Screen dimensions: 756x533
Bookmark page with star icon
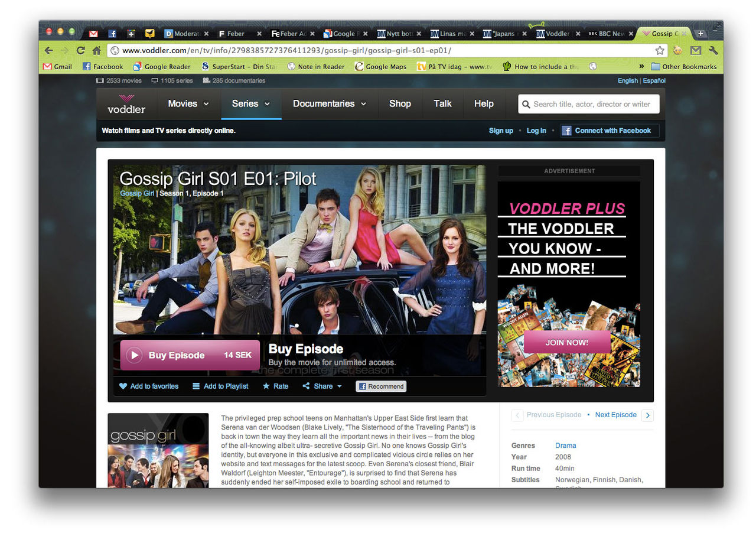[x=660, y=51]
